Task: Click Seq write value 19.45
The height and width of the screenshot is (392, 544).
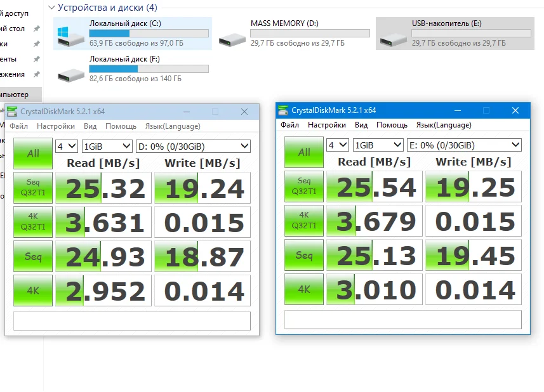Action: pyautogui.click(x=474, y=255)
